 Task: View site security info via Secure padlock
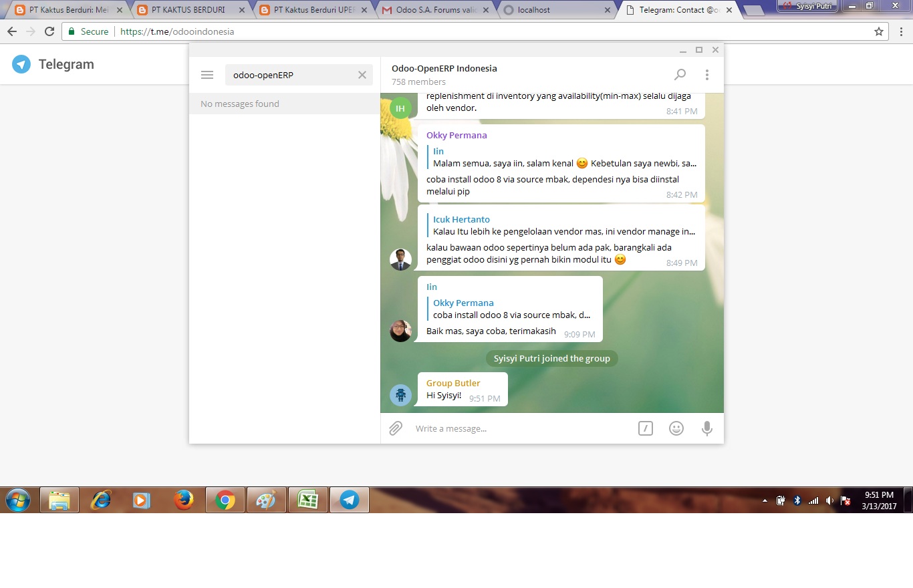coord(88,31)
